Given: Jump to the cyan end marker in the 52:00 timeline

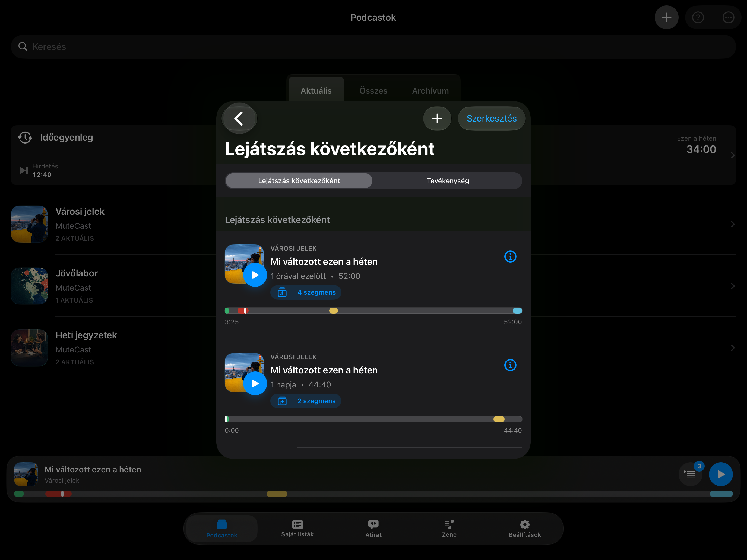Looking at the screenshot, I should (x=517, y=311).
